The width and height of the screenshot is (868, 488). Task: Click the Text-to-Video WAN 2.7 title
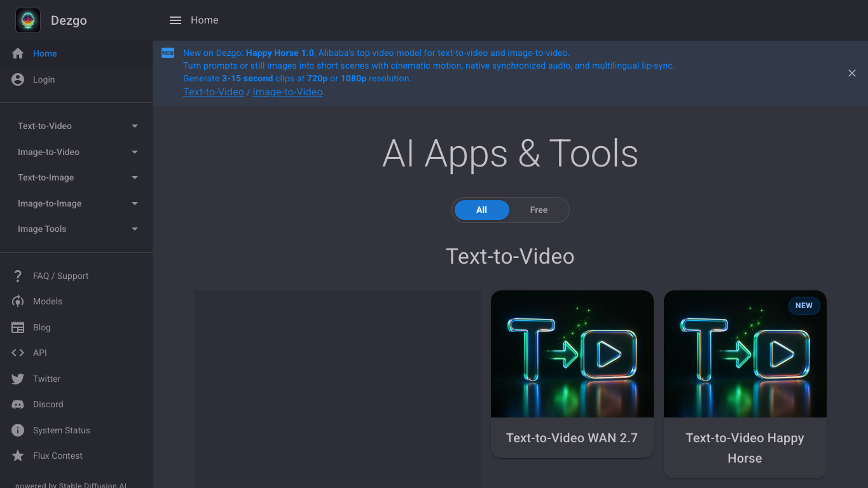point(572,438)
